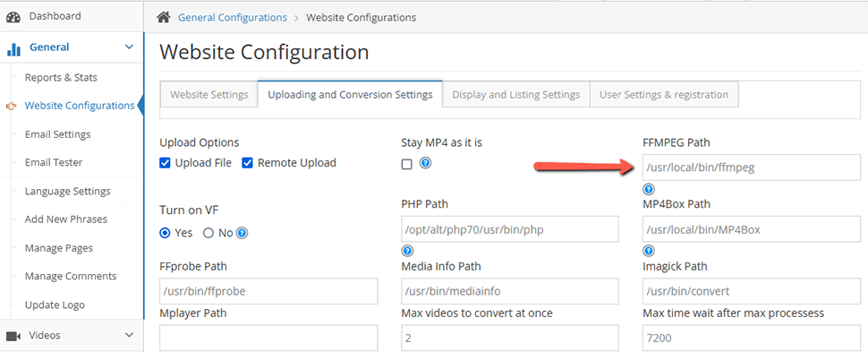Uncheck the Upload File checkbox

point(165,163)
